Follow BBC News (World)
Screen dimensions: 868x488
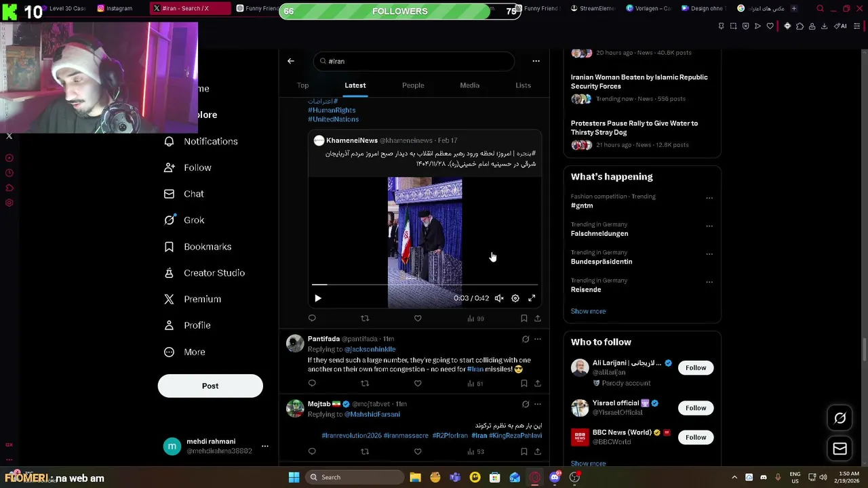[x=696, y=437]
